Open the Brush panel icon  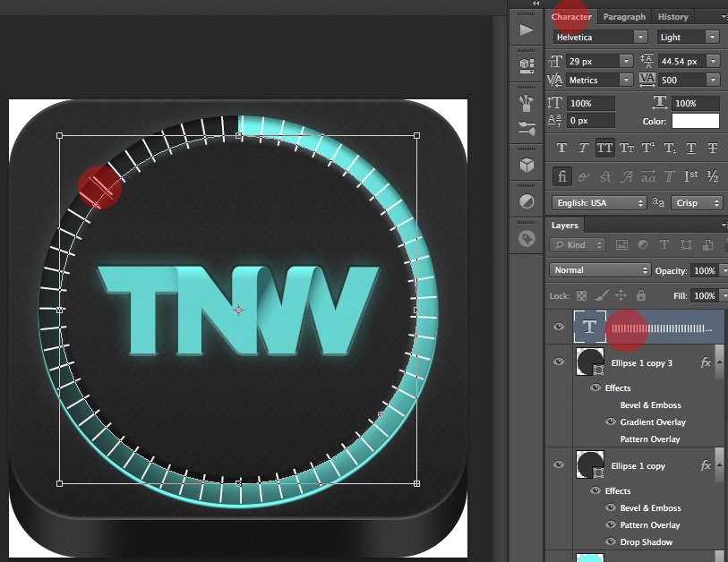(527, 128)
